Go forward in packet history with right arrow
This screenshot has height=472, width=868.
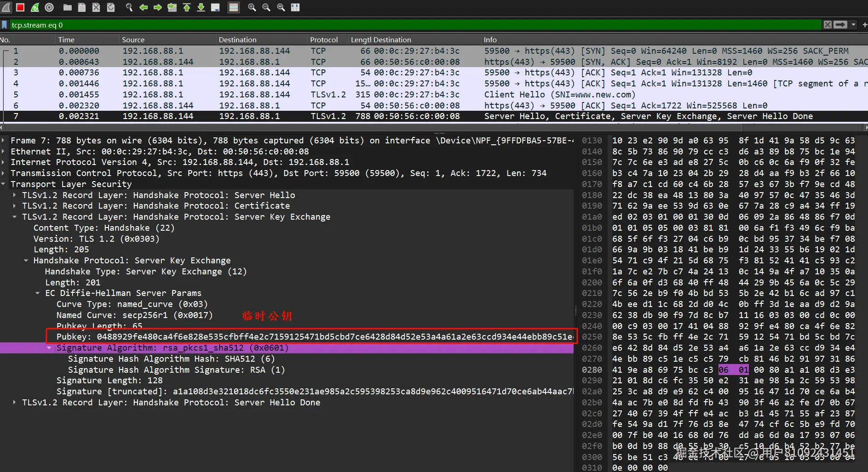click(x=158, y=7)
